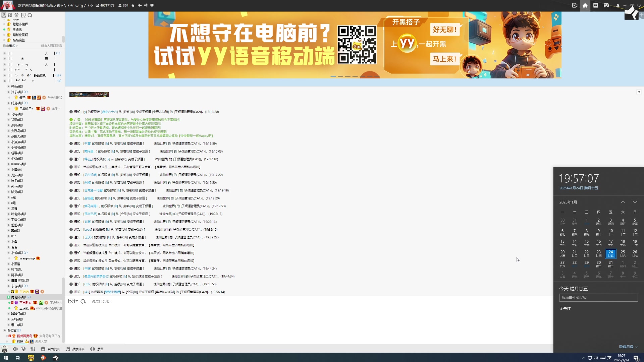This screenshot has height=362, width=644.
Task: Click the share channel icon
Action: (146, 5)
